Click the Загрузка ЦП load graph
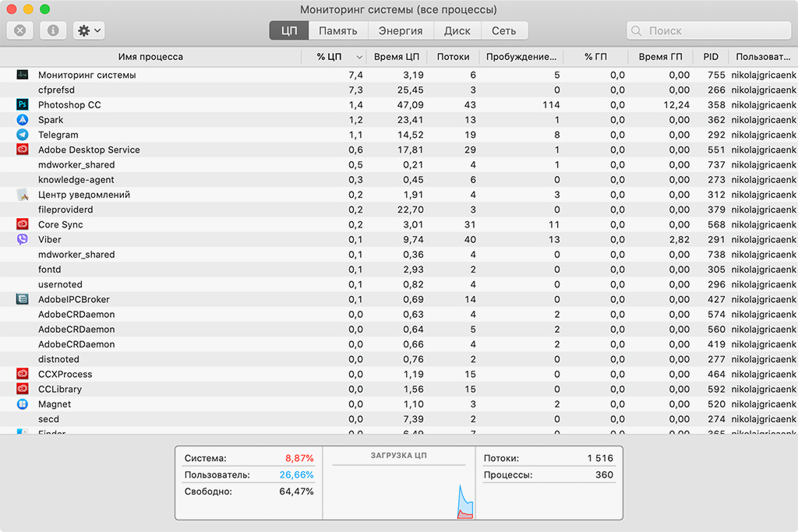The image size is (798, 532). (399, 483)
